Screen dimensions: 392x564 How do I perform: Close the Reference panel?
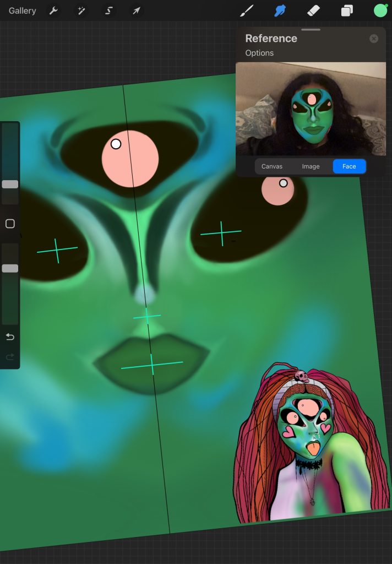374,39
